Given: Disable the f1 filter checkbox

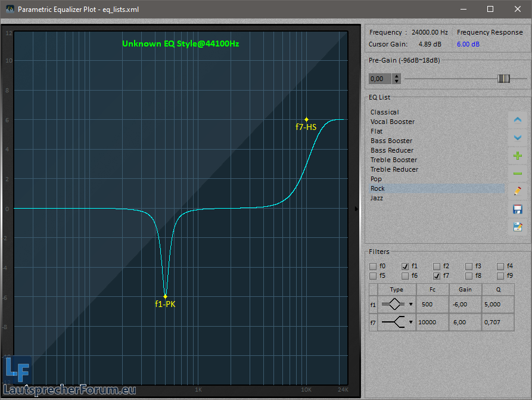Looking at the screenshot, I should pos(405,266).
